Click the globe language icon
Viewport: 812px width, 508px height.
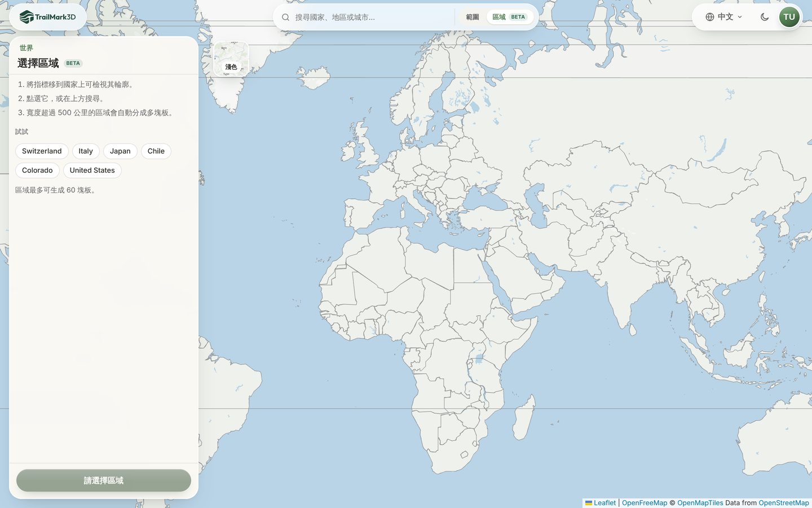coord(710,17)
